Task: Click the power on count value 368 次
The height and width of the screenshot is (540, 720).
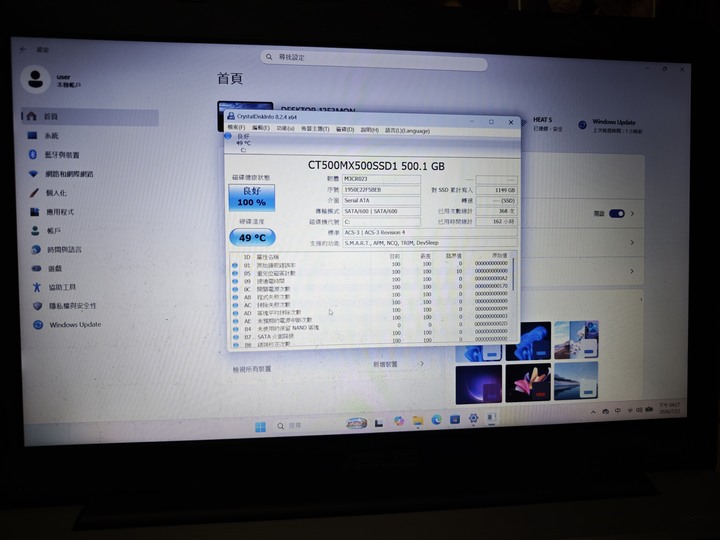Action: 496,211
